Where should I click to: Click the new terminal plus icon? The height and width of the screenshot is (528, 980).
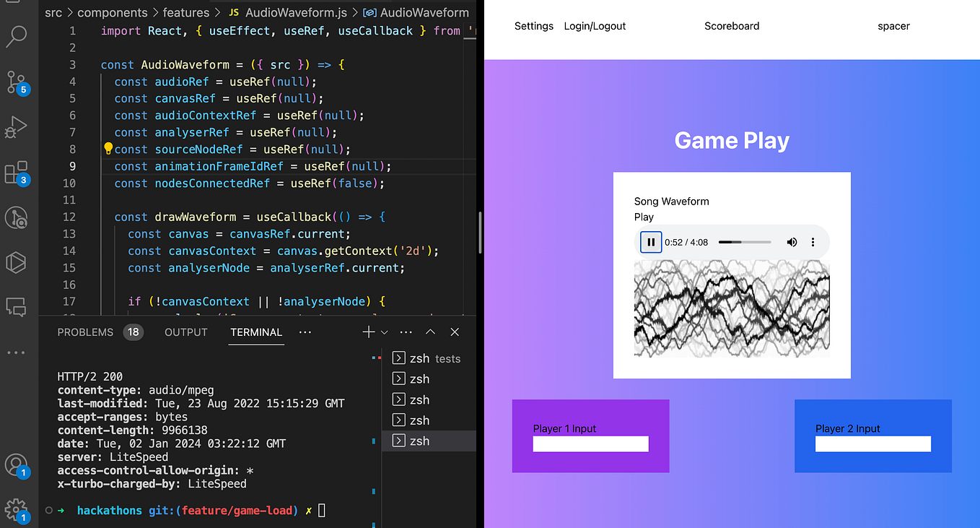(368, 332)
